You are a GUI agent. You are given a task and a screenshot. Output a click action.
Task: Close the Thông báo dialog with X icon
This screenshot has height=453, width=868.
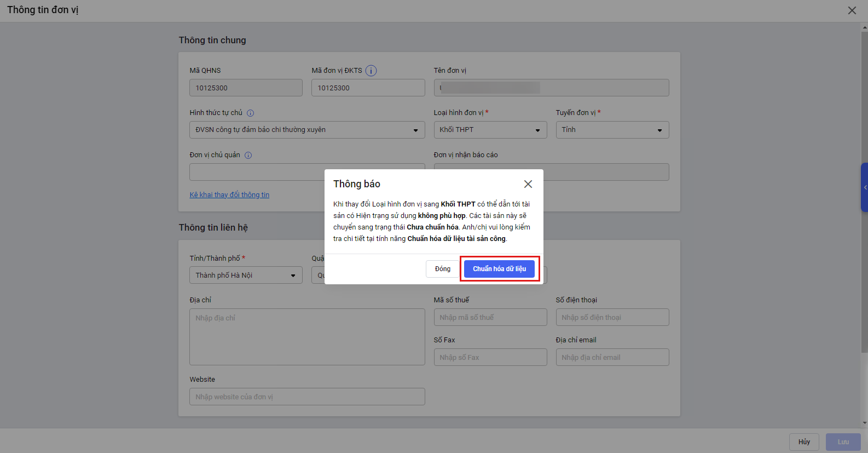(x=528, y=184)
